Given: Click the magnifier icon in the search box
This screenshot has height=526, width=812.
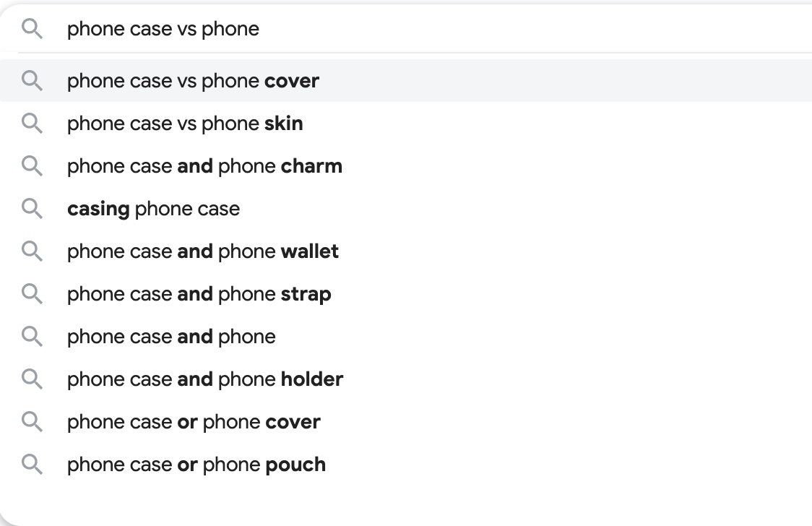Looking at the screenshot, I should coord(32,29).
